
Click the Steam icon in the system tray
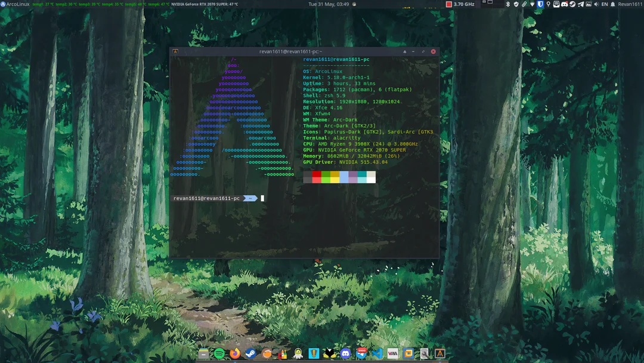point(572,4)
